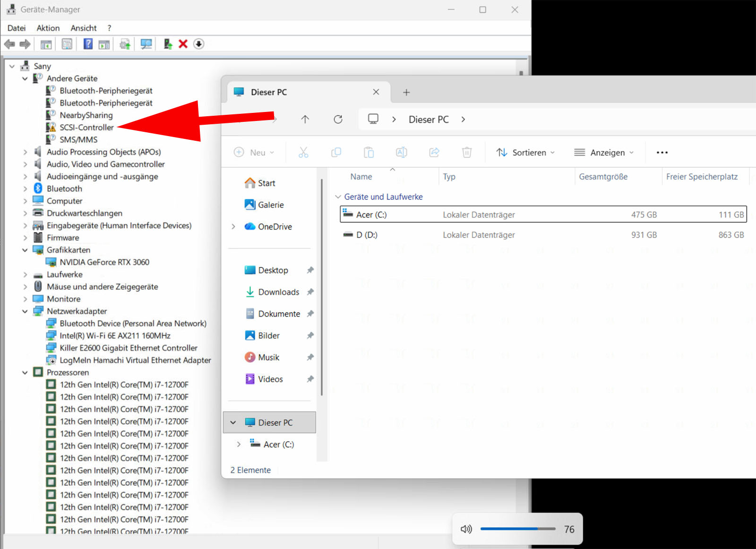
Task: Select the Acer (C:) drive in file list
Action: click(x=543, y=214)
